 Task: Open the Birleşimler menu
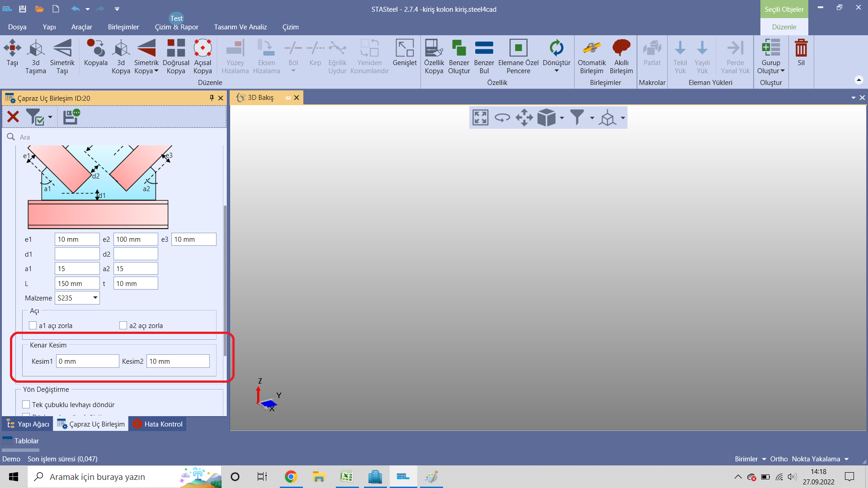(123, 27)
